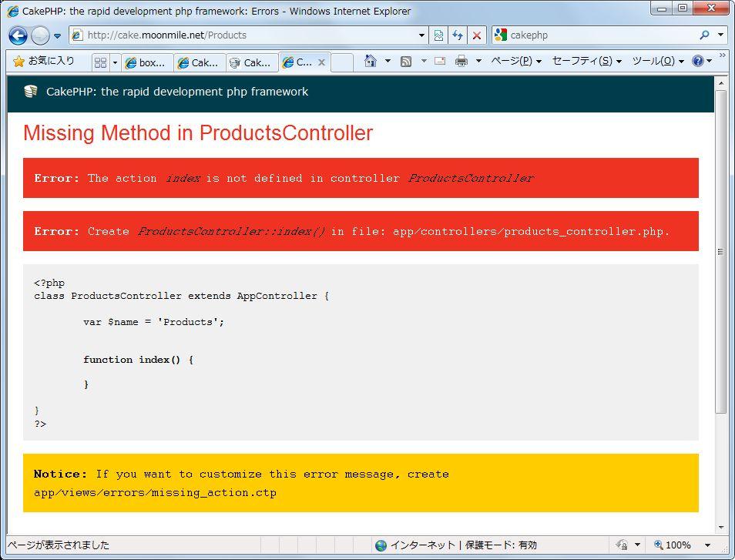The width and height of the screenshot is (735, 560).
Task: Click the search magnifier icon
Action: (x=704, y=35)
